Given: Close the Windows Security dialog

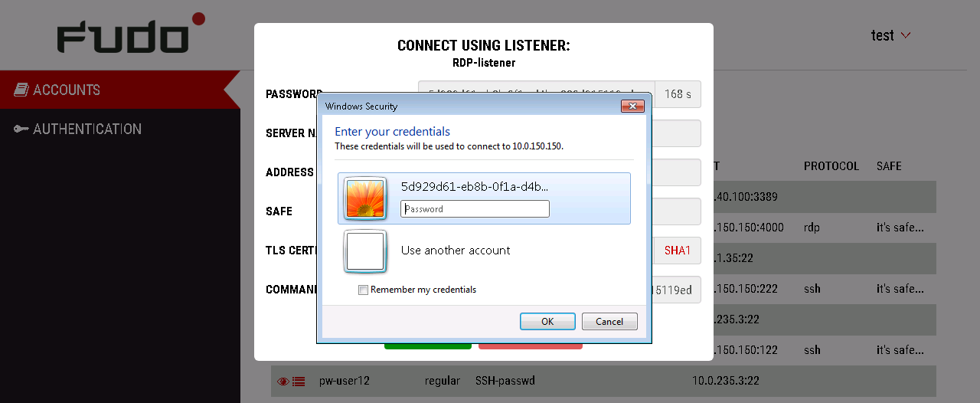Looking at the screenshot, I should click(x=632, y=106).
